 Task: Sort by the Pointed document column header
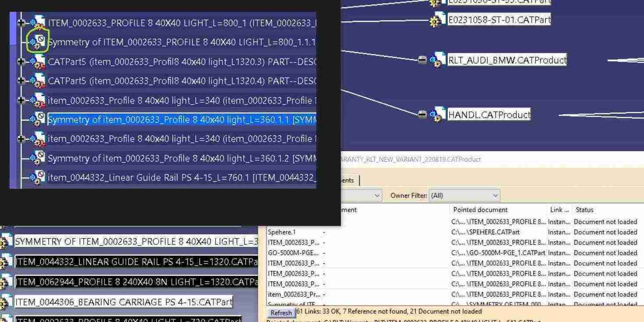tap(480, 210)
